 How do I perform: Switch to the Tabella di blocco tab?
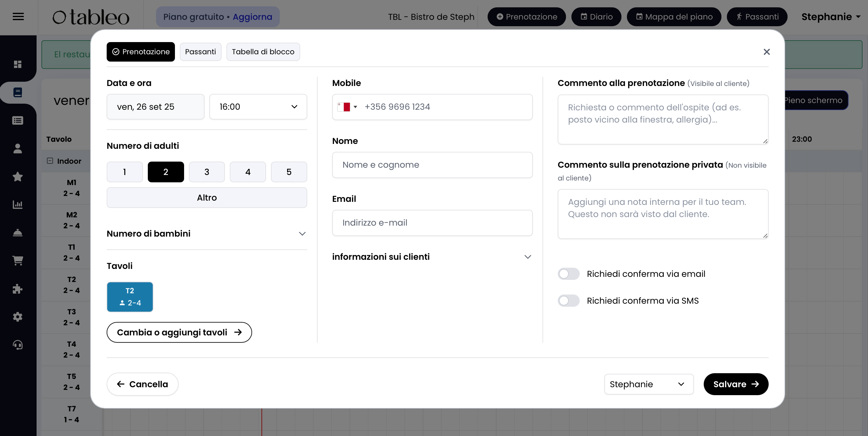[x=263, y=52]
